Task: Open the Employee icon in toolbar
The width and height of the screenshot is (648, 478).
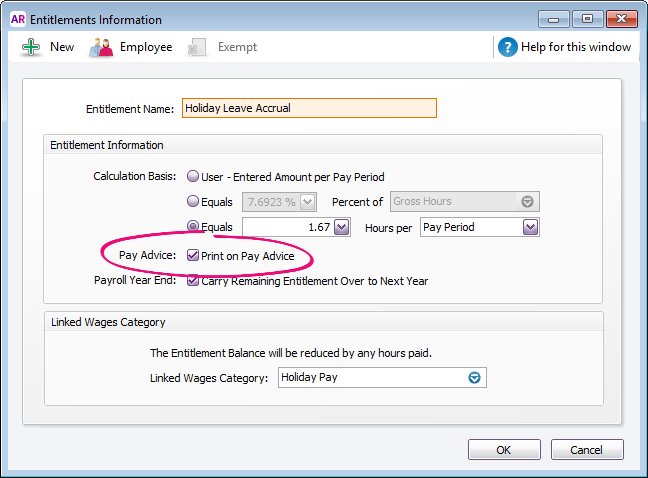Action: [101, 47]
